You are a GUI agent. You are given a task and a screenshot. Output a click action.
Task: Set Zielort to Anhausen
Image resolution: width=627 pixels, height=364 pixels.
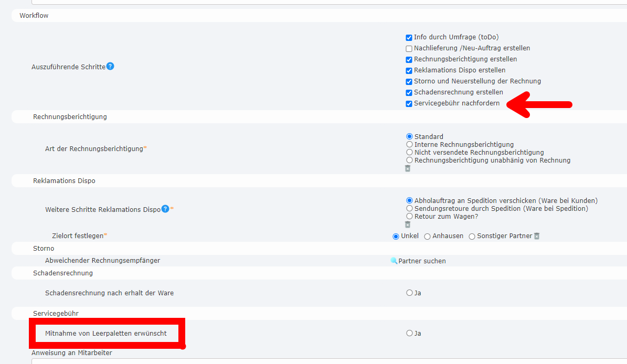point(428,237)
